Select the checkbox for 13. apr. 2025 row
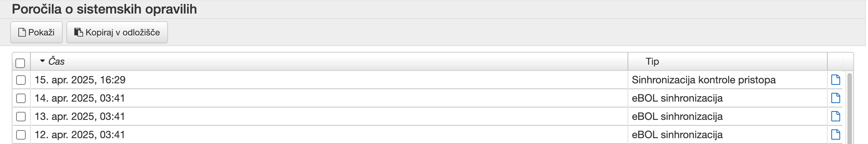 21,116
